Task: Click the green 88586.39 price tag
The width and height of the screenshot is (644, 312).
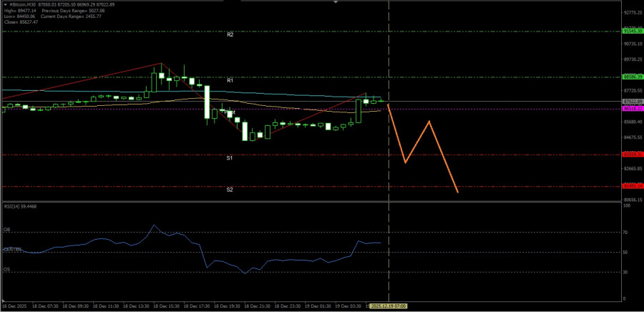Action: coord(632,77)
